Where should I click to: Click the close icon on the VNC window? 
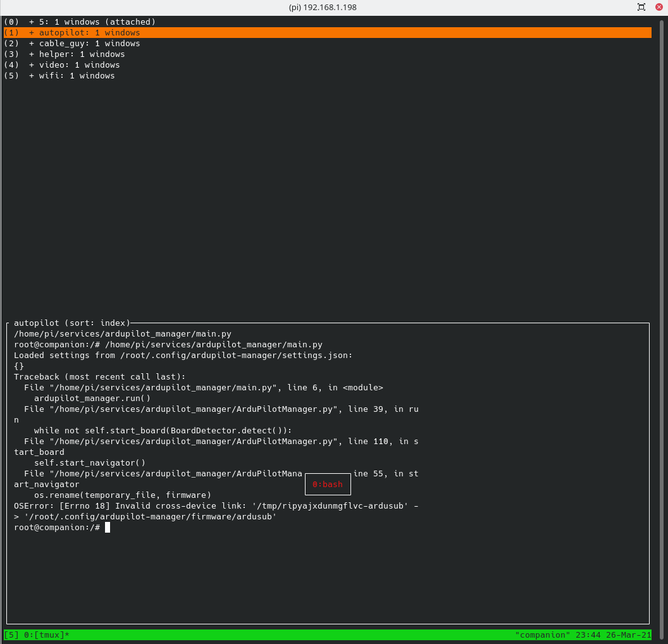point(660,7)
